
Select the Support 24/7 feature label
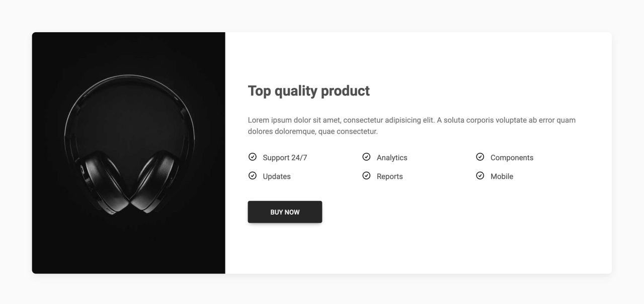coord(285,158)
